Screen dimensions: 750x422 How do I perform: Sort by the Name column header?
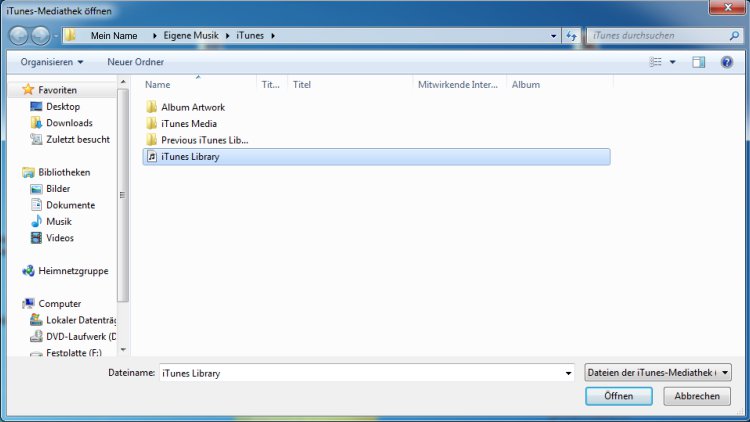point(199,85)
